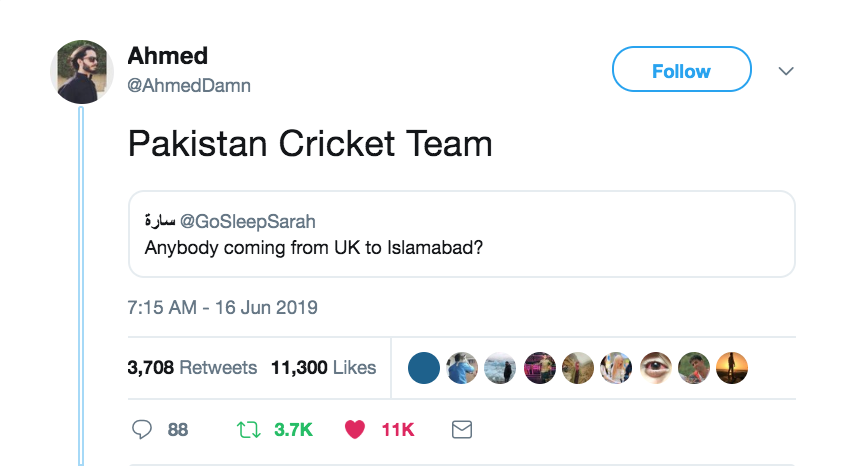Screen dimensions: 842x466
Task: Open the 7:15 AM - 16 Jun 2019 timestamp
Action: (223, 307)
